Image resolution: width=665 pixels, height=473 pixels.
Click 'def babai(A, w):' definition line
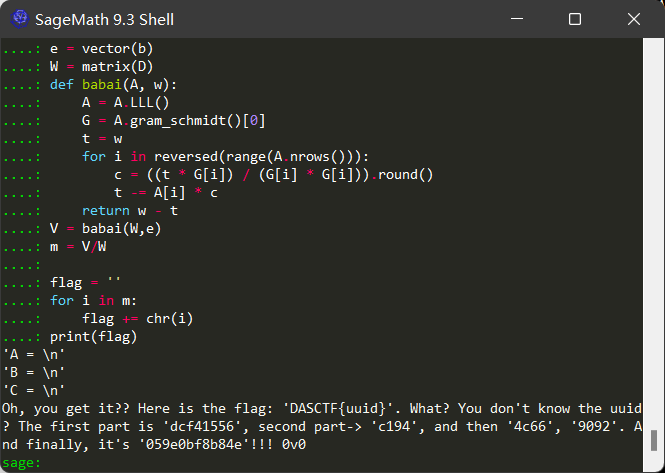113,85
